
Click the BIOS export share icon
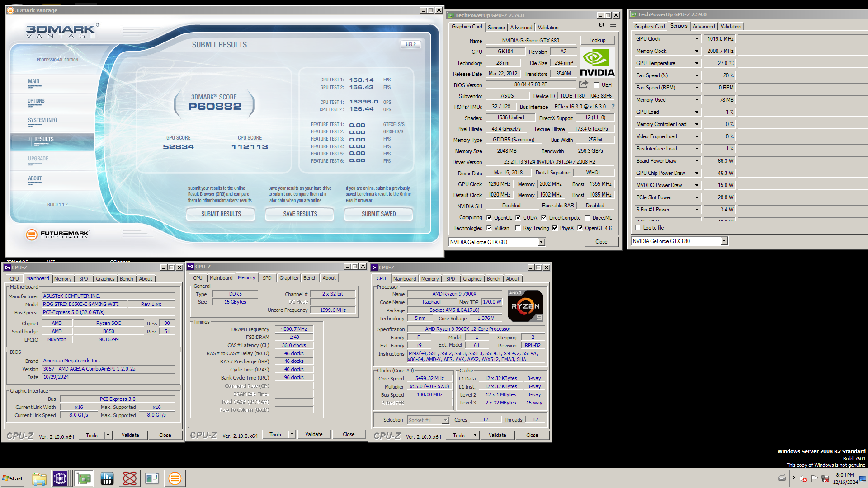click(583, 84)
